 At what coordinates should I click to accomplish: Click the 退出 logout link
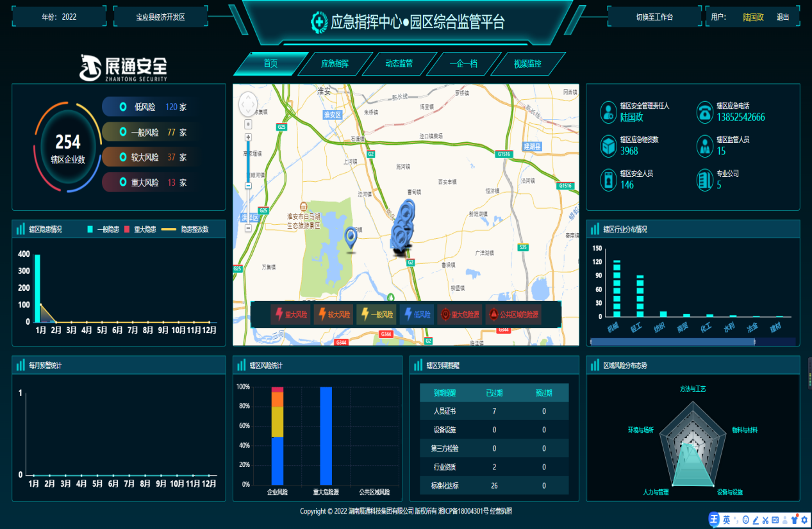pos(783,17)
